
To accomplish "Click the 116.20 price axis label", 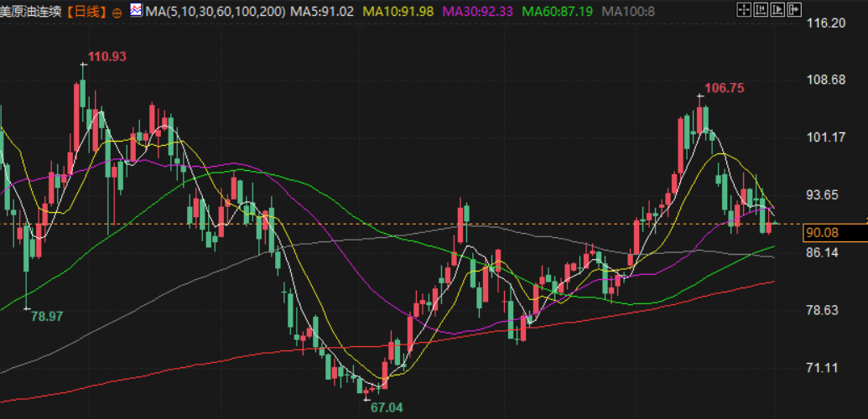I will [826, 23].
